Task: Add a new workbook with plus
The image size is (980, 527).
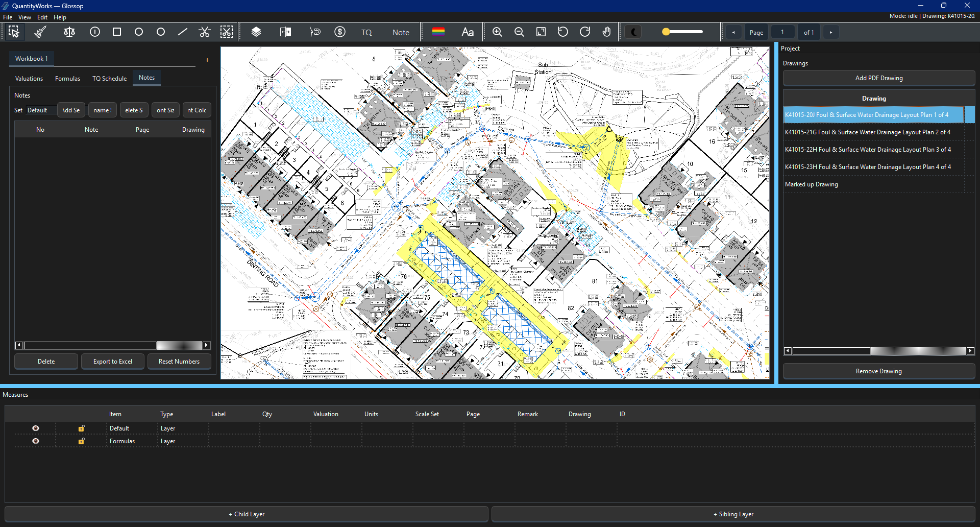Action: 207,60
